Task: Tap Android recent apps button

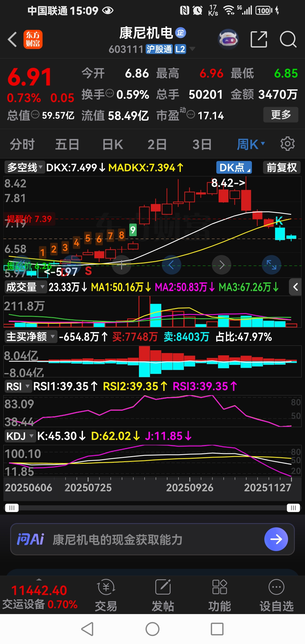Action: point(217,629)
